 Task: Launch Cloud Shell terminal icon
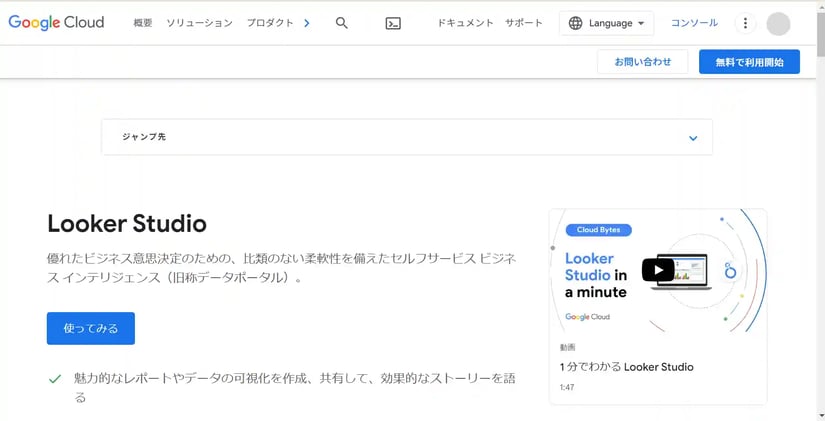[393, 23]
